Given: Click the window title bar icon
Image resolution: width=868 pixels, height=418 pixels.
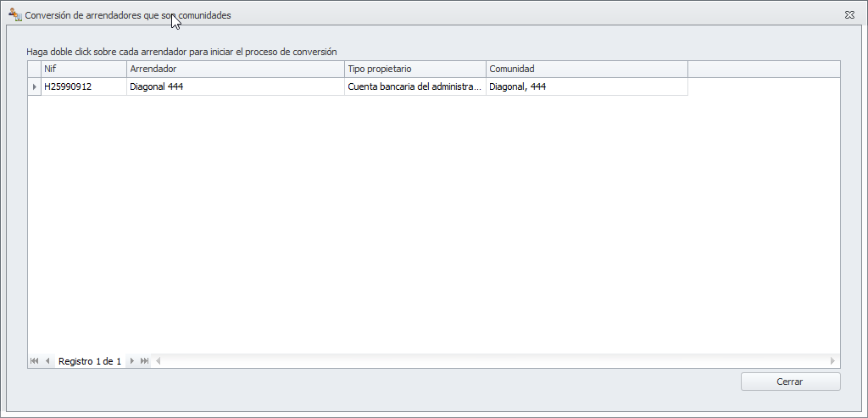Looking at the screenshot, I should tap(14, 15).
